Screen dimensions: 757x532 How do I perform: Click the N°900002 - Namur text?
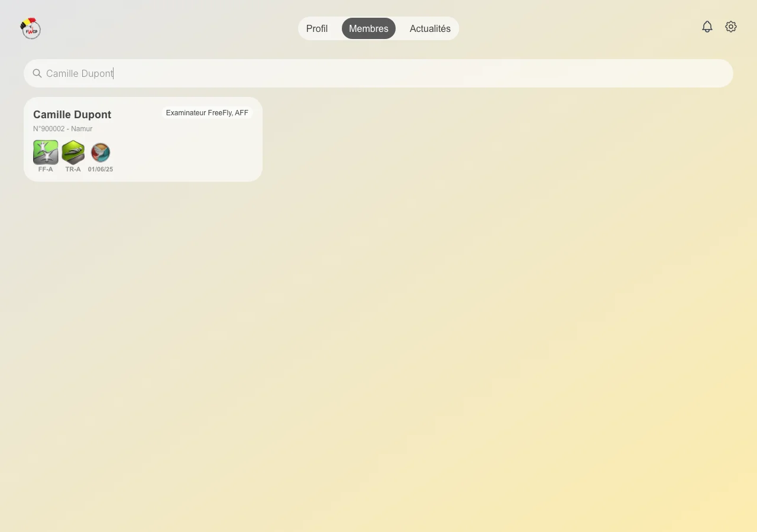tap(63, 129)
